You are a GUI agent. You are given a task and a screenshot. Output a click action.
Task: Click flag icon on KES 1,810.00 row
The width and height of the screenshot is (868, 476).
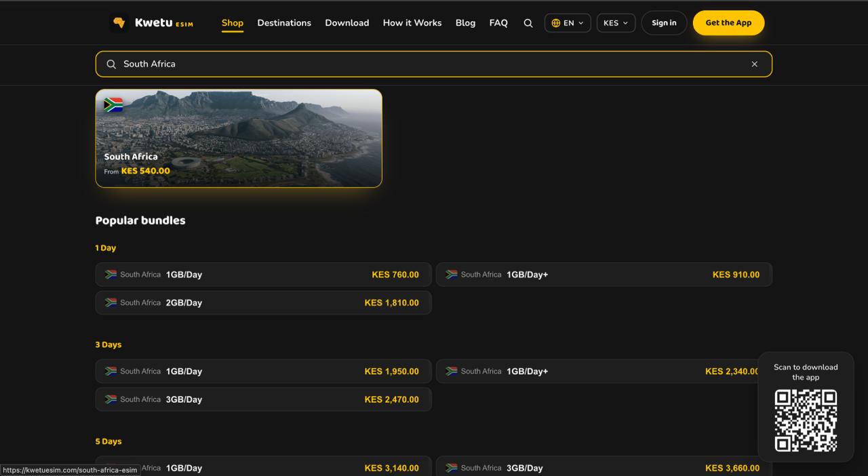[111, 302]
